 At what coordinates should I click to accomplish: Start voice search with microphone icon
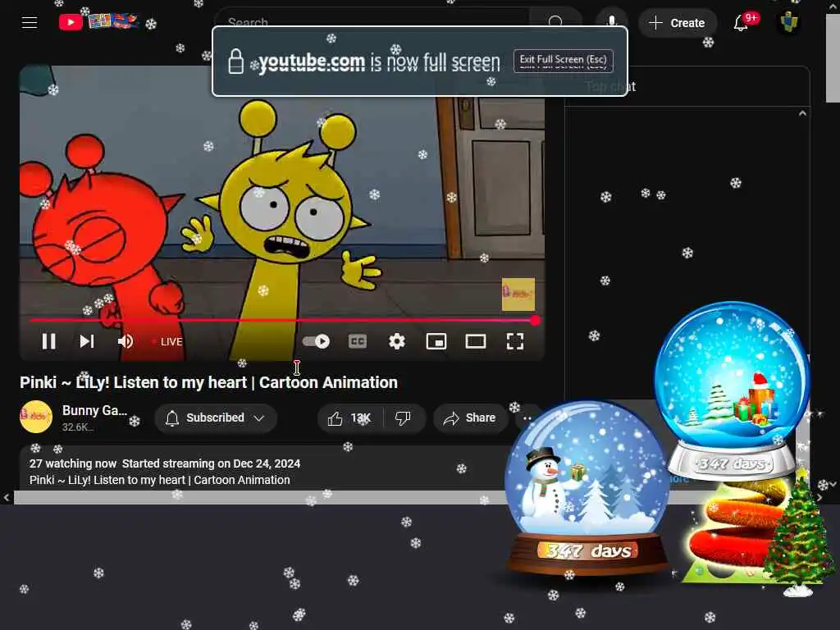[611, 22]
